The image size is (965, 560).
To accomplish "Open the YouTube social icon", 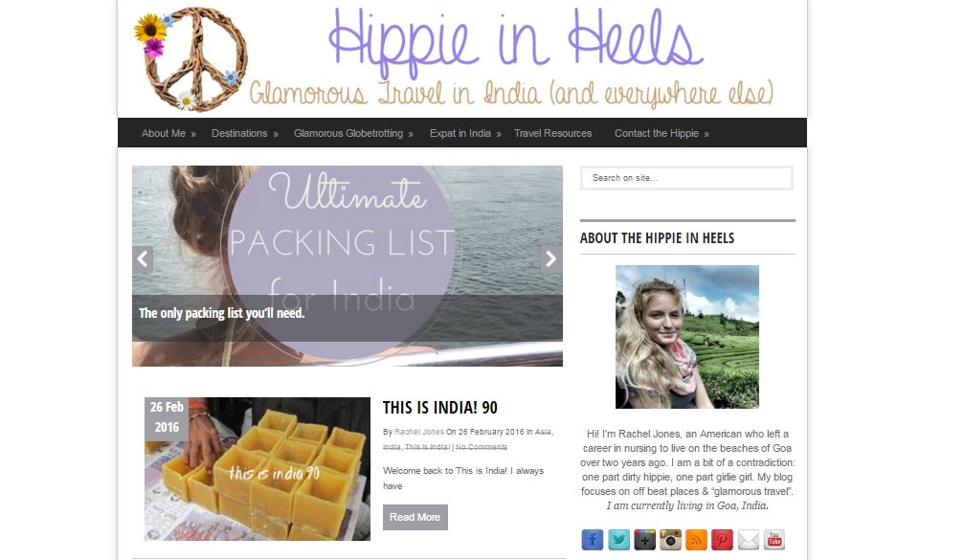I will point(774,540).
